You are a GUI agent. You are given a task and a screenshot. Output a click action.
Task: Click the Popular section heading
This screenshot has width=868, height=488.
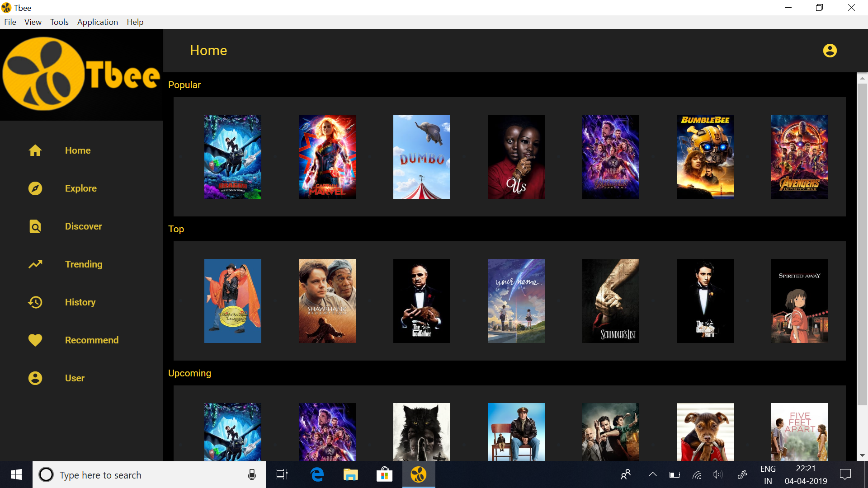(x=184, y=85)
